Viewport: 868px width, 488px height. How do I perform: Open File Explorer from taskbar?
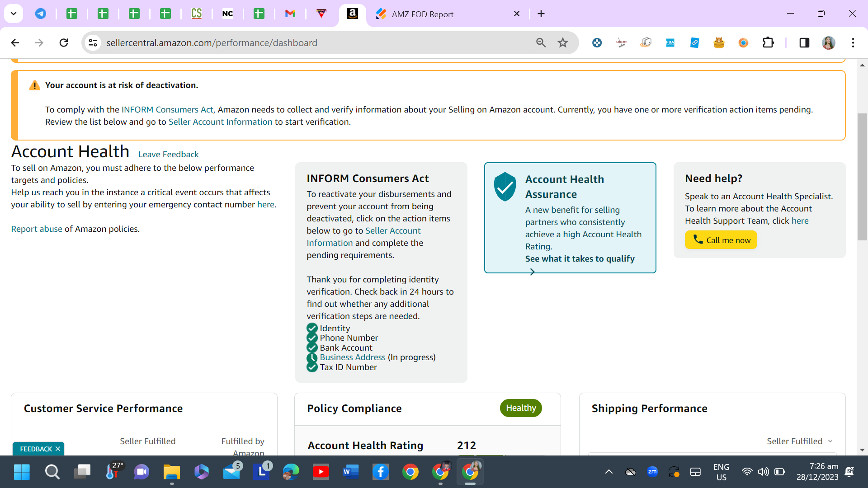[172, 472]
